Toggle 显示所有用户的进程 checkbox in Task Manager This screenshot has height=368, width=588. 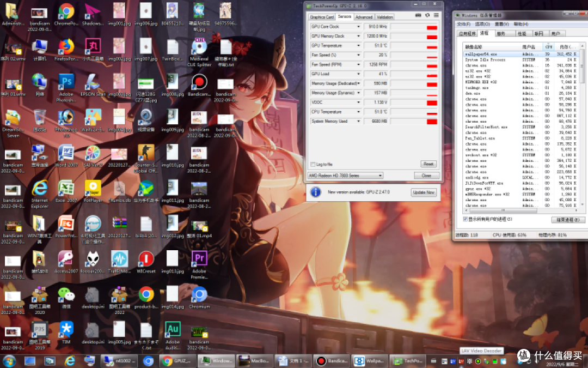point(465,219)
